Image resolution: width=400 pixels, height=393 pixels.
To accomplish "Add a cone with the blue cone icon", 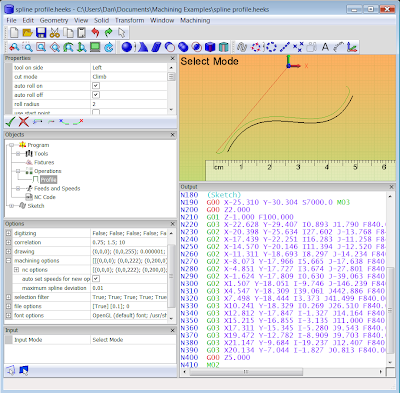I will tap(143, 47).
